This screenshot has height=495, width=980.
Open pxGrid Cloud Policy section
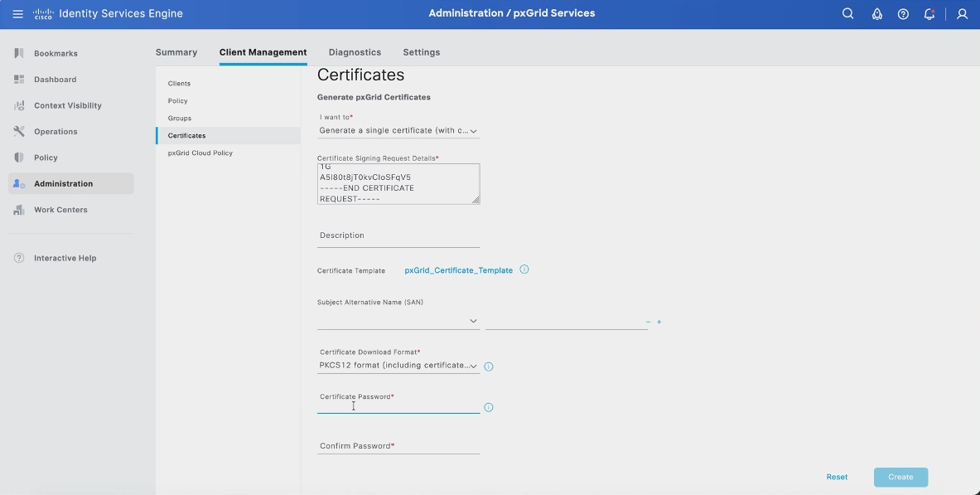(200, 153)
